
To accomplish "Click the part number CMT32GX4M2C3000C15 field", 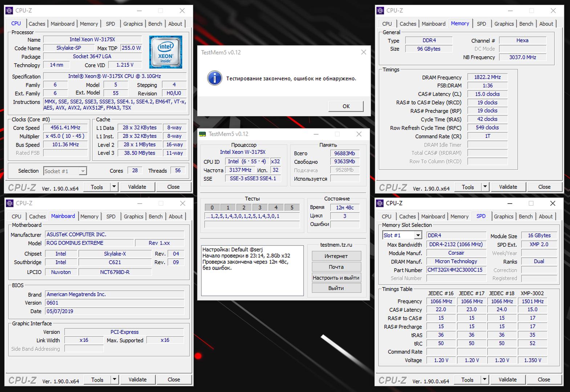I will (x=456, y=270).
